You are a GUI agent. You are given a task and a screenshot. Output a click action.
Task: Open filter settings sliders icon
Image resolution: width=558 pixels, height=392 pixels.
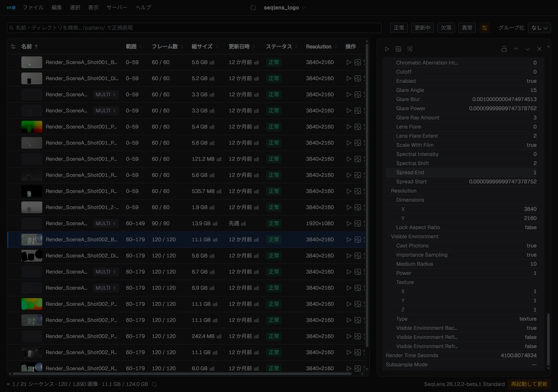click(x=484, y=28)
